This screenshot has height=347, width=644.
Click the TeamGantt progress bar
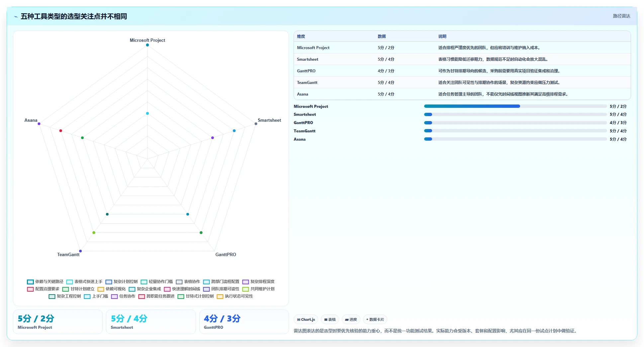515,131
